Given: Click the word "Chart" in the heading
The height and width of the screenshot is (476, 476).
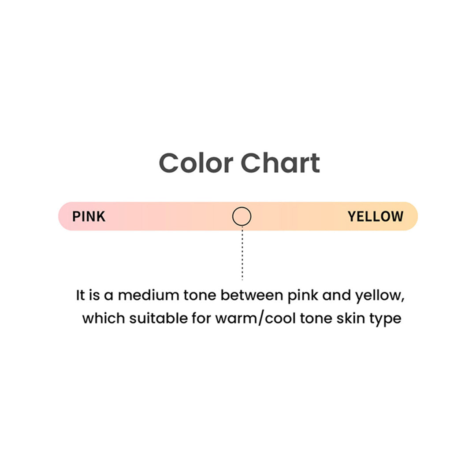Looking at the screenshot, I should tap(280, 163).
